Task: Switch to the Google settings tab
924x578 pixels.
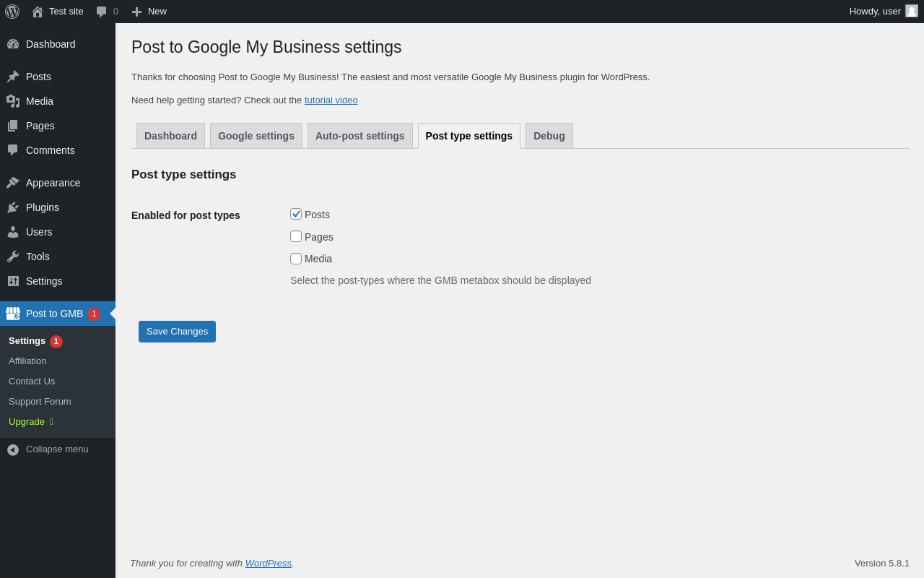Action: pos(256,136)
